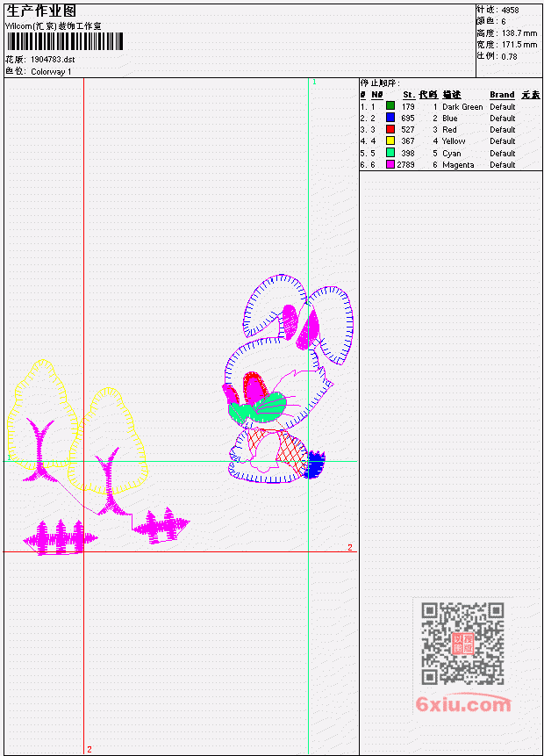544x756 pixels.
Task: Click the Yellow description text
Action: pos(454,141)
